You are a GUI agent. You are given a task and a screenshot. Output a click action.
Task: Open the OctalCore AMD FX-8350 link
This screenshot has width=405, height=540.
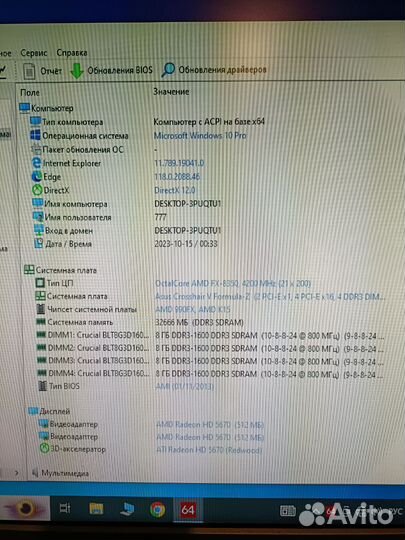pyautogui.click(x=233, y=283)
